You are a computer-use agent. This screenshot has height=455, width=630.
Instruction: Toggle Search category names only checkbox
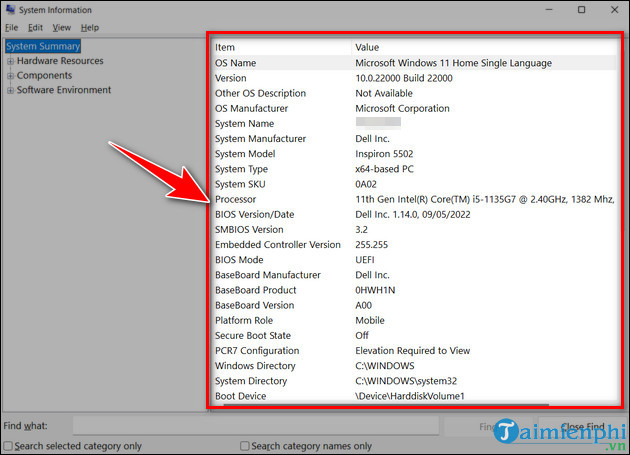coord(245,446)
